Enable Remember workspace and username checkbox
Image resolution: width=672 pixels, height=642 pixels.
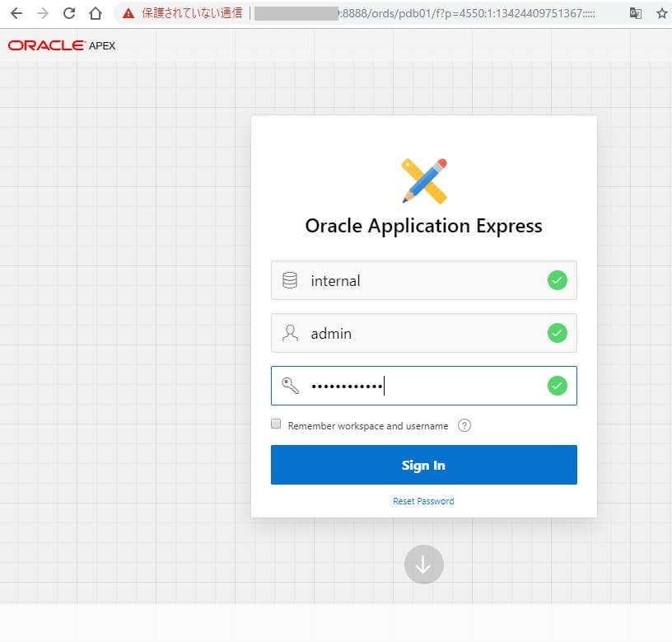pyautogui.click(x=276, y=424)
